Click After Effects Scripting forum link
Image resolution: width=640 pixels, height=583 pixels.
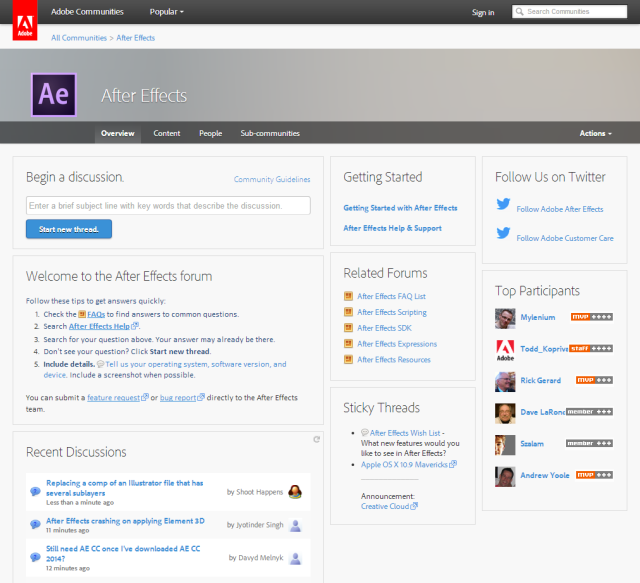[392, 312]
